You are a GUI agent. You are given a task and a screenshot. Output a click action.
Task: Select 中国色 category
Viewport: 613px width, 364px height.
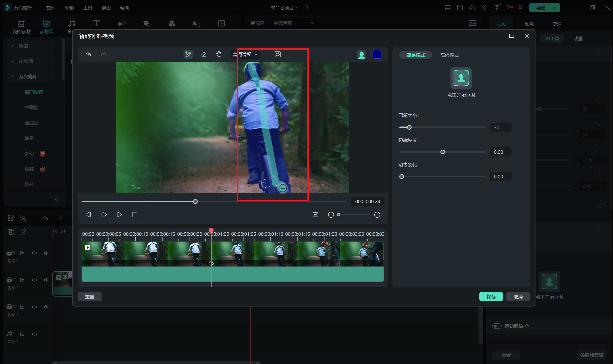31,107
